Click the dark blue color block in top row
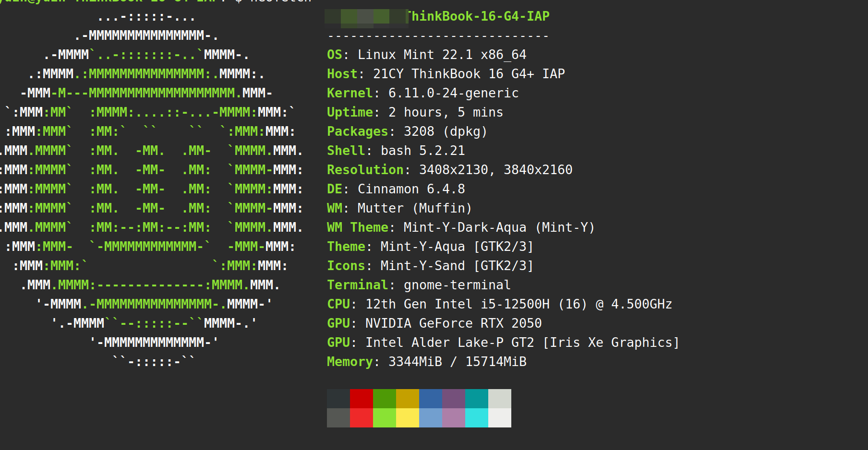This screenshot has height=450, width=868. (x=431, y=399)
